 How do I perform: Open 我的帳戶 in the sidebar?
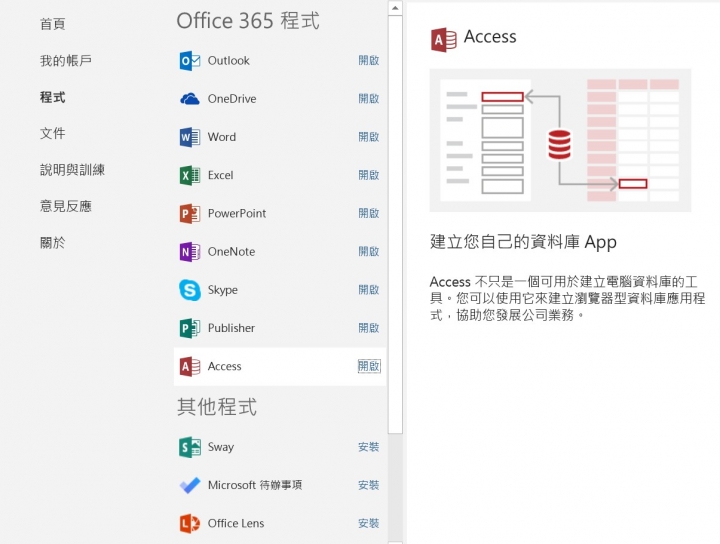66,61
